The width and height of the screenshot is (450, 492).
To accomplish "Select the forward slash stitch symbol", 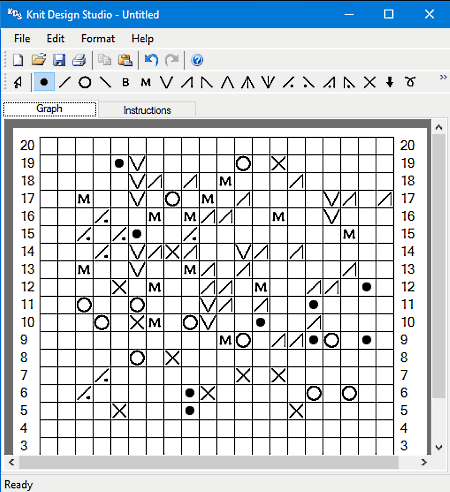I will point(65,82).
